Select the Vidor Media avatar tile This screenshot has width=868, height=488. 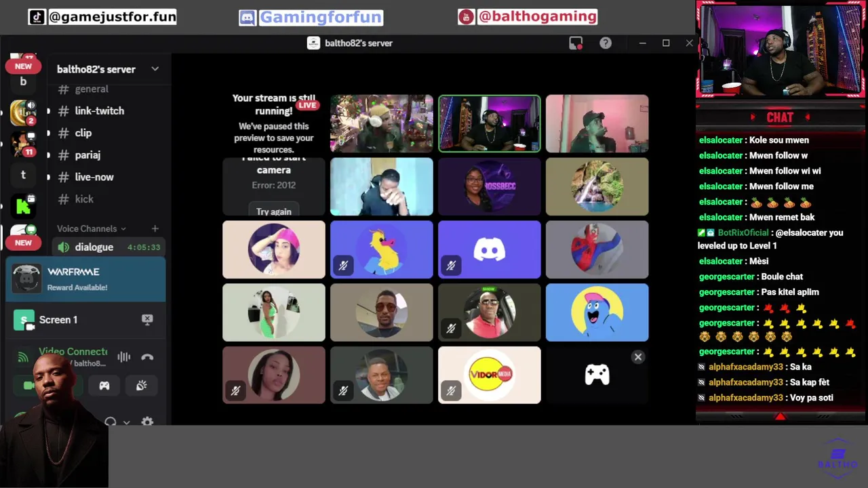coord(490,375)
